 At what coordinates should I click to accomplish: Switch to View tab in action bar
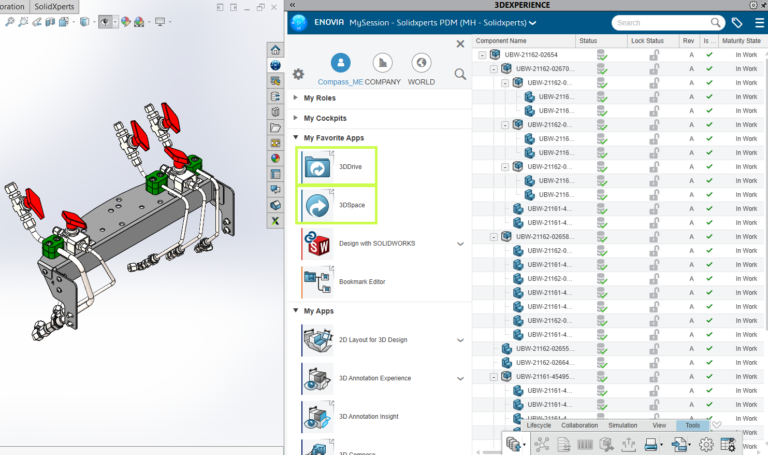point(659,426)
